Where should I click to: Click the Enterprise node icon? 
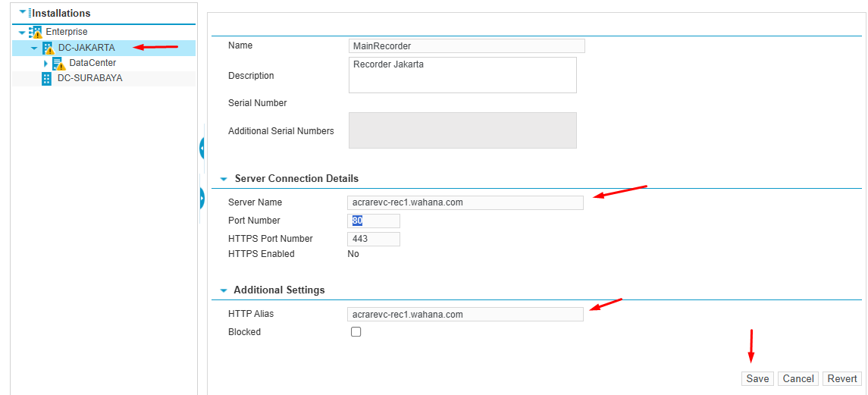[35, 32]
